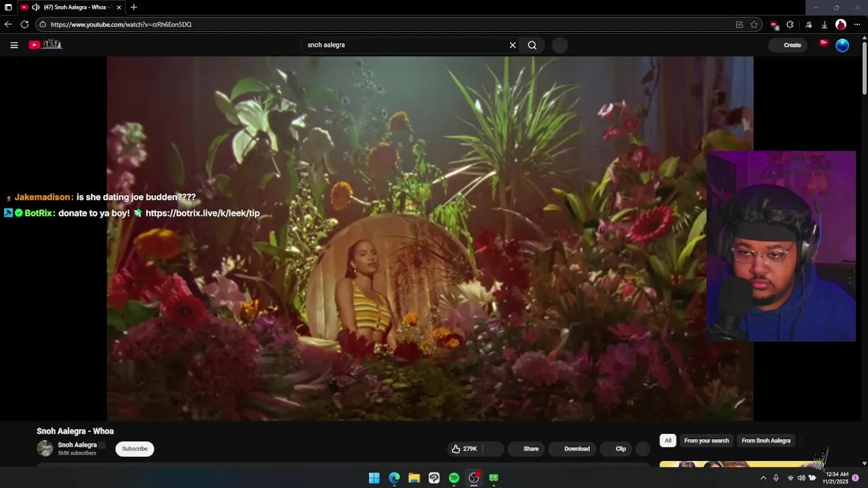
Task: Submit search with the magnifier icon
Action: pyautogui.click(x=532, y=45)
